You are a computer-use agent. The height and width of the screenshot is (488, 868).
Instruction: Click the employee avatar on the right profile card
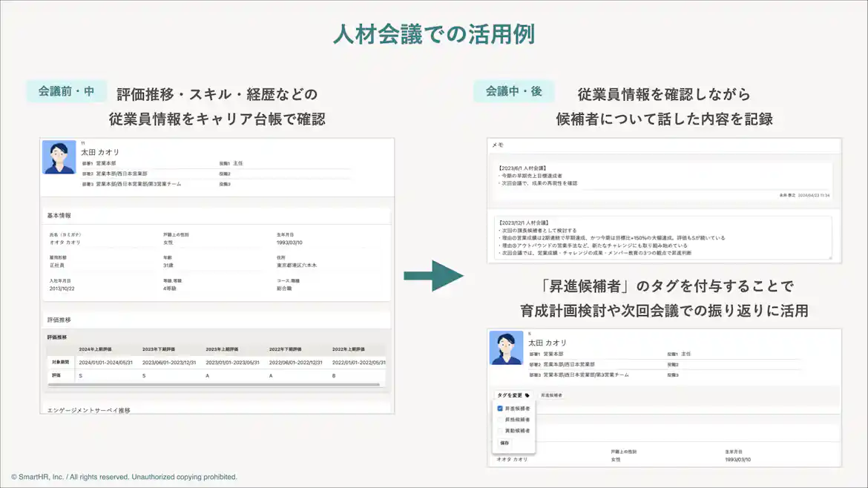pyautogui.click(x=507, y=349)
